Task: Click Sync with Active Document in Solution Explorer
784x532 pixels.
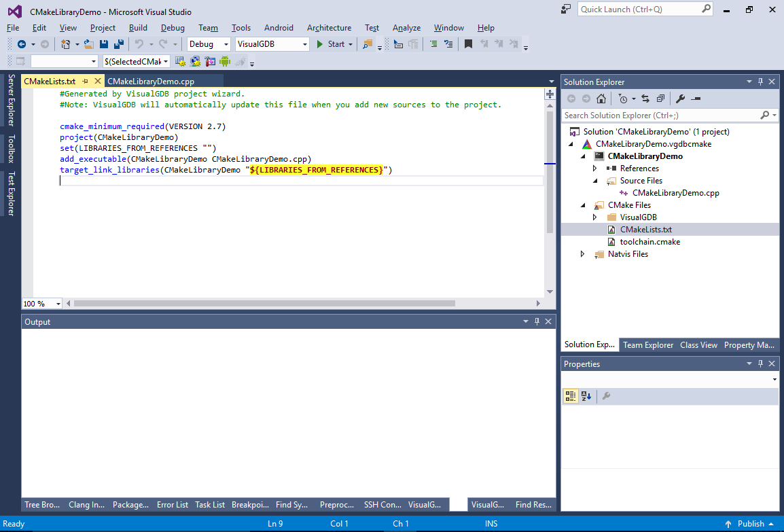Action: tap(645, 99)
